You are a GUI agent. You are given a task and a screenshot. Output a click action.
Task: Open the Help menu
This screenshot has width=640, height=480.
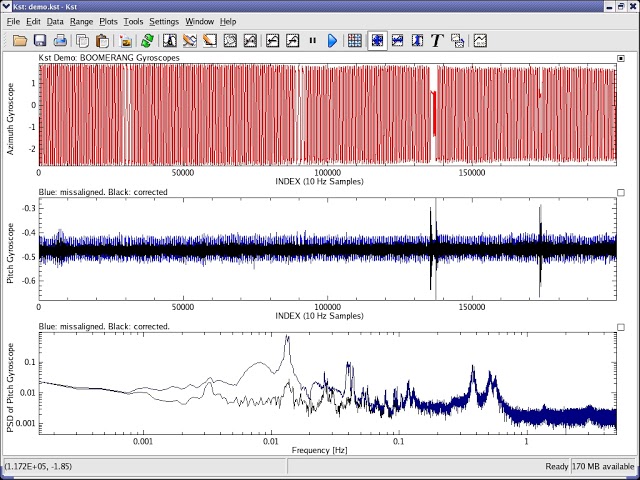pos(228,22)
